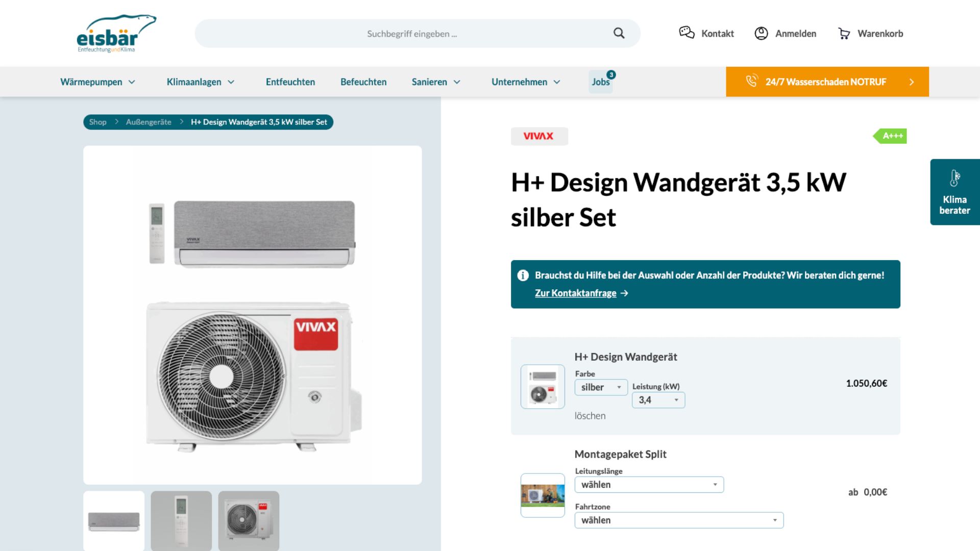
Task: Click the H+ Design Wandgerät item thumbnail
Action: click(543, 387)
